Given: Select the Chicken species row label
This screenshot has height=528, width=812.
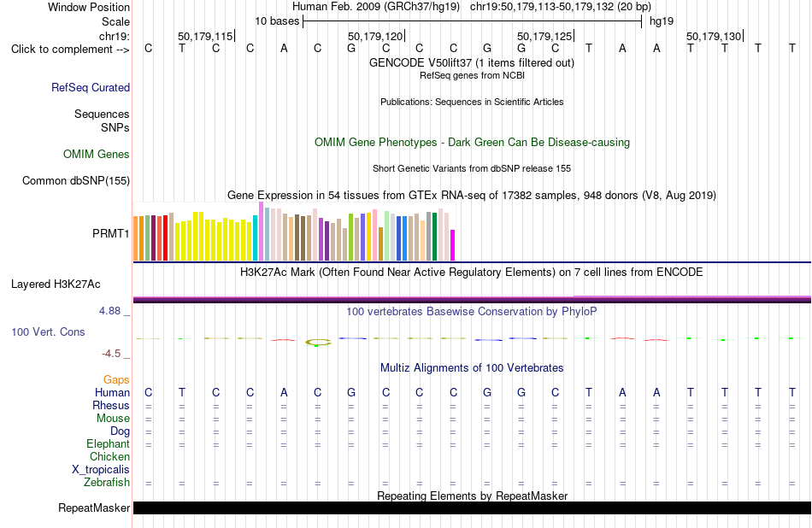Looking at the screenshot, I should pyautogui.click(x=109, y=456).
